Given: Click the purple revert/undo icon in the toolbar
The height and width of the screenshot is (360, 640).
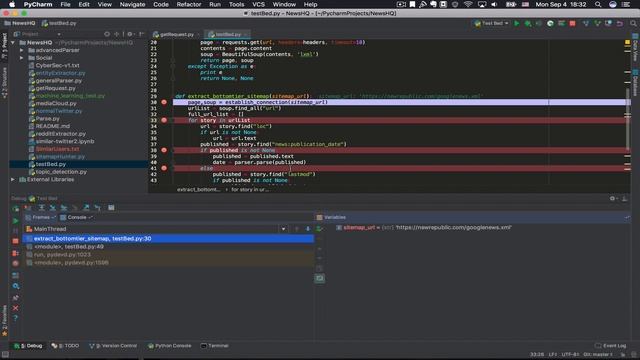Looking at the screenshot, I should (x=620, y=24).
